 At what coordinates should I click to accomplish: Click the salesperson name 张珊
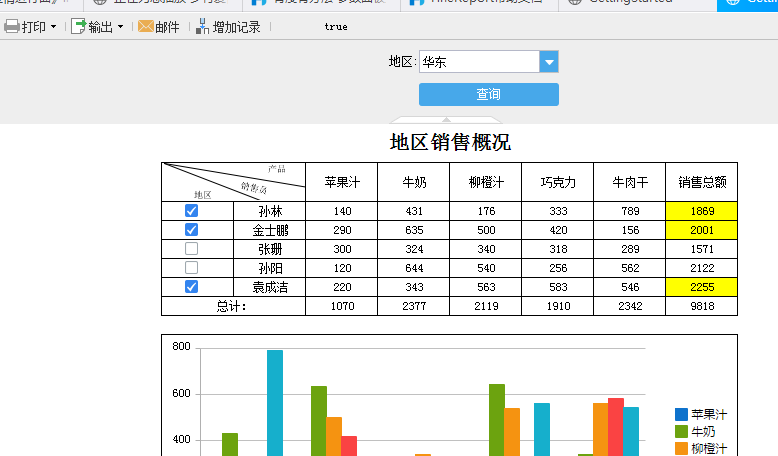(x=270, y=249)
